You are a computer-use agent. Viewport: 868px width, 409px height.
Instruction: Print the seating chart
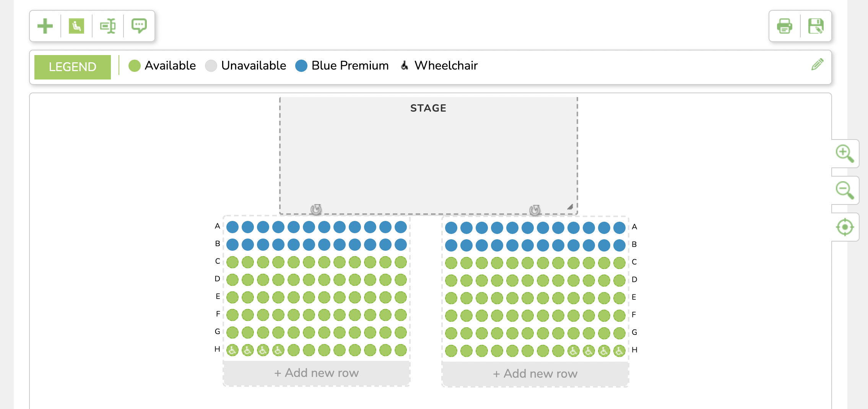(784, 26)
